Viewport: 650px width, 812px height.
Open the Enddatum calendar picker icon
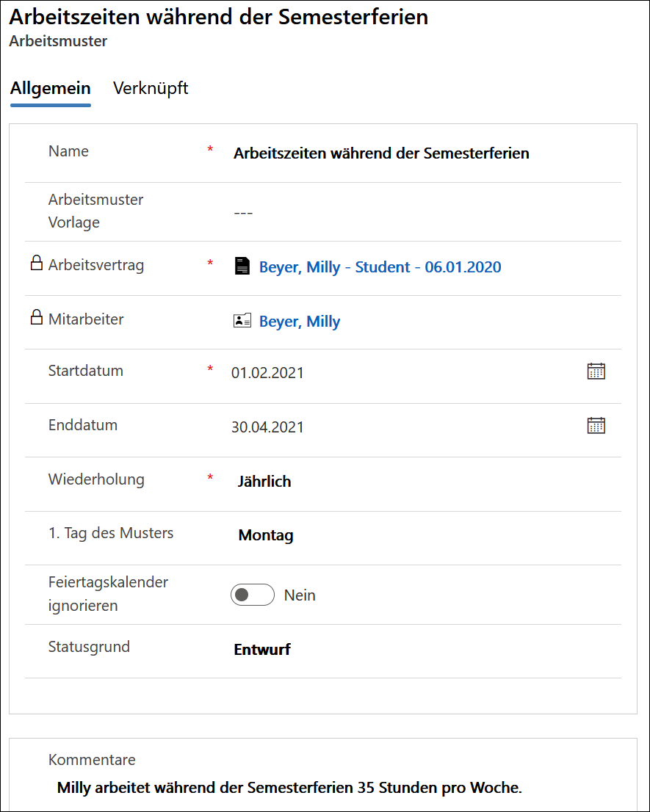click(x=596, y=425)
